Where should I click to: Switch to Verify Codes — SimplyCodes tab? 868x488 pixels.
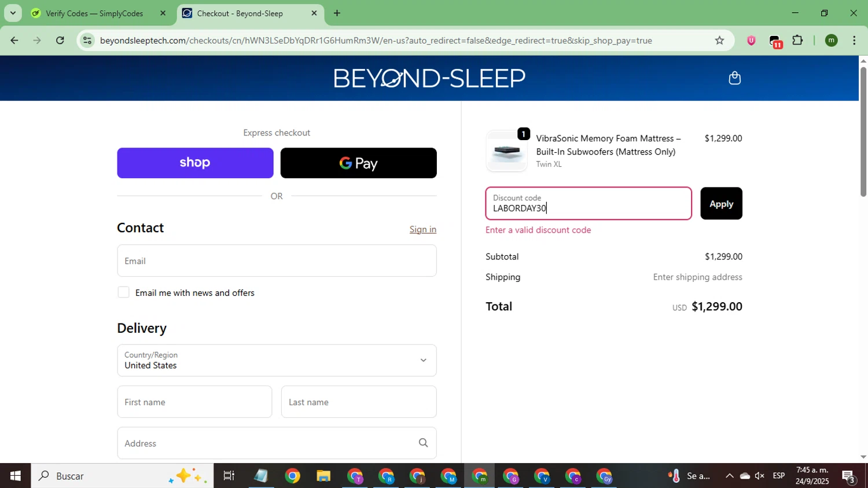point(94,13)
